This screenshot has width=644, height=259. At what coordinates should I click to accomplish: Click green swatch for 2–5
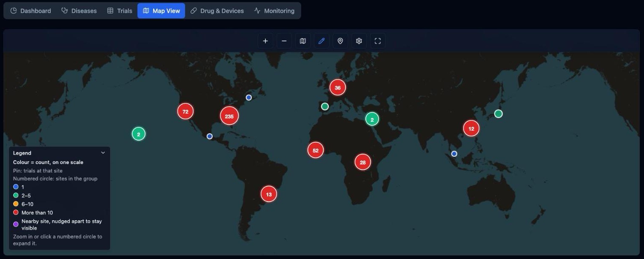tap(16, 196)
